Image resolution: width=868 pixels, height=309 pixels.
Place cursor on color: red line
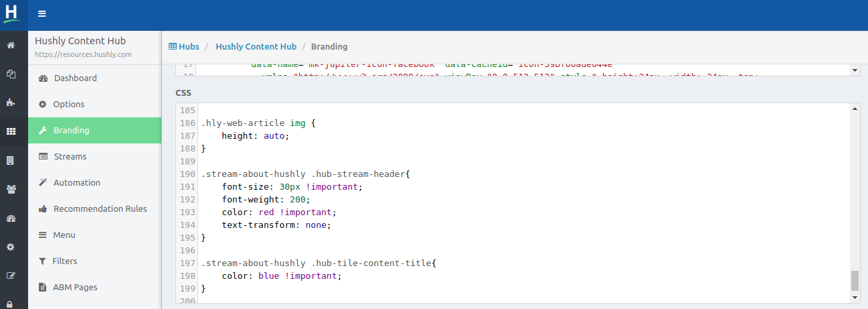pyautogui.click(x=279, y=212)
